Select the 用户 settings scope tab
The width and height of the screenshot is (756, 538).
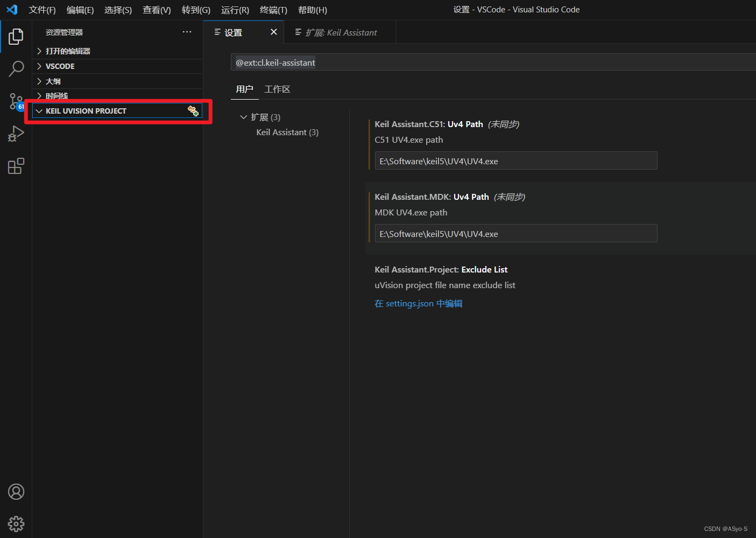click(x=244, y=89)
